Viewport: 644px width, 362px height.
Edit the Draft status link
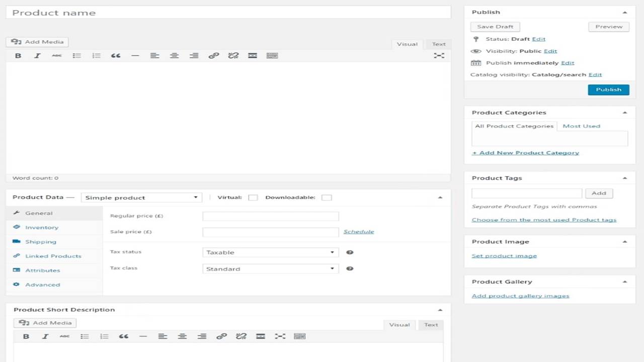(x=538, y=39)
